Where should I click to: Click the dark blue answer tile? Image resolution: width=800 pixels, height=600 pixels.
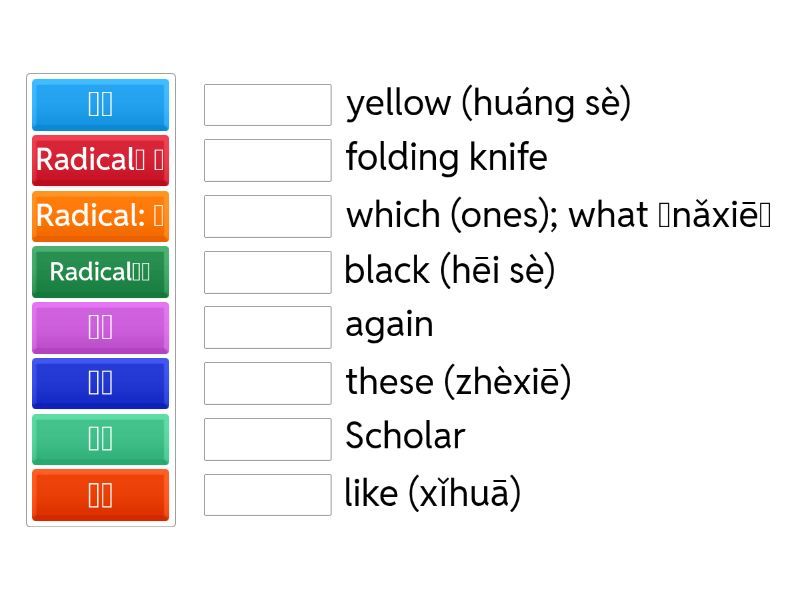tap(100, 383)
